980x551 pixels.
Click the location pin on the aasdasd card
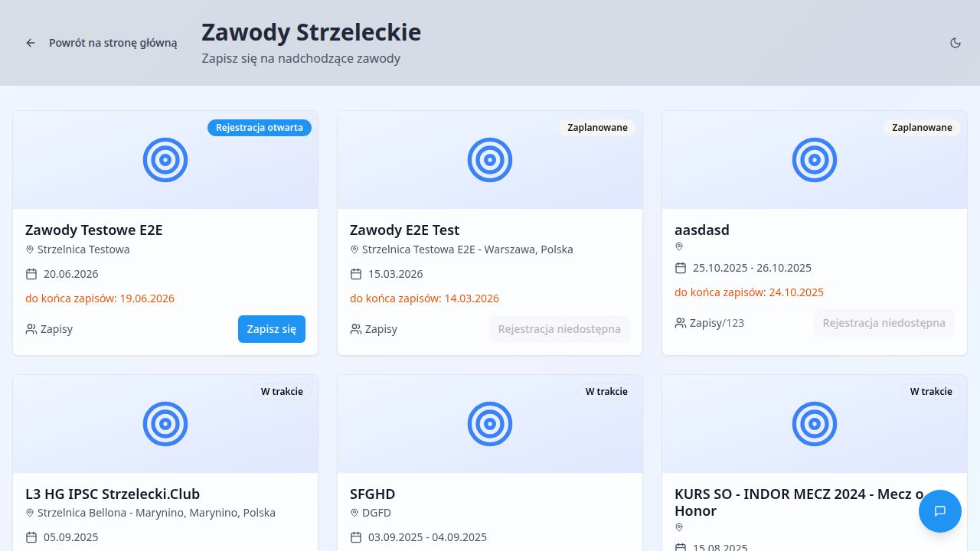pos(679,246)
